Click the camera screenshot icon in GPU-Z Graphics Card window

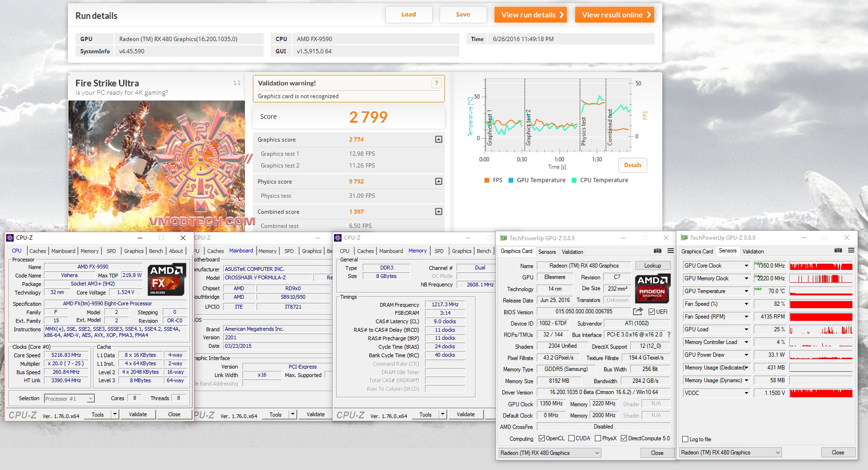(x=657, y=251)
